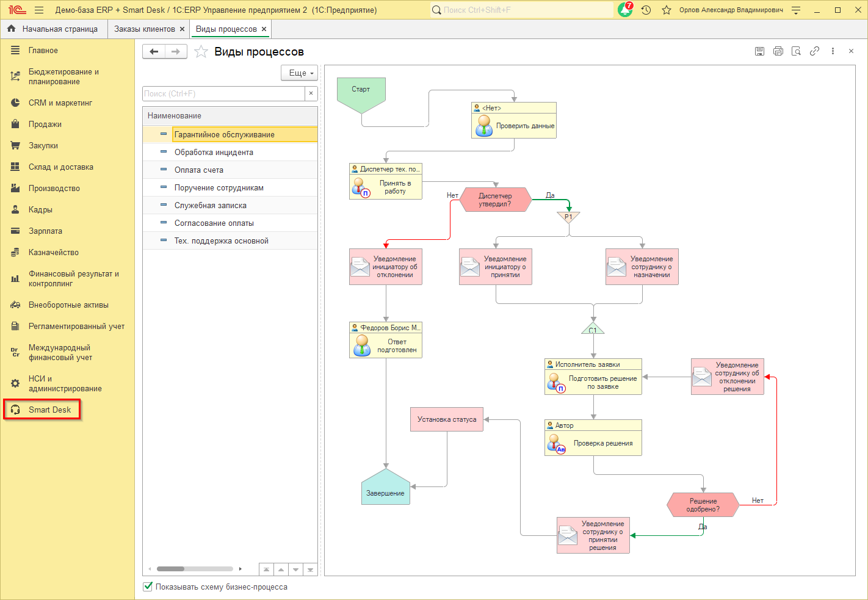Move to last row list arrow button
Image resolution: width=868 pixels, height=600 pixels.
pos(310,569)
